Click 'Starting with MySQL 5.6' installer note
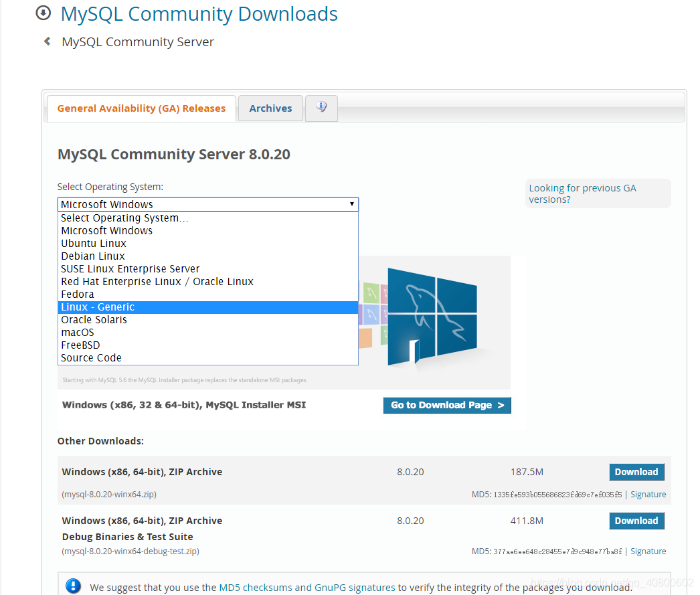The image size is (700, 595). click(185, 380)
